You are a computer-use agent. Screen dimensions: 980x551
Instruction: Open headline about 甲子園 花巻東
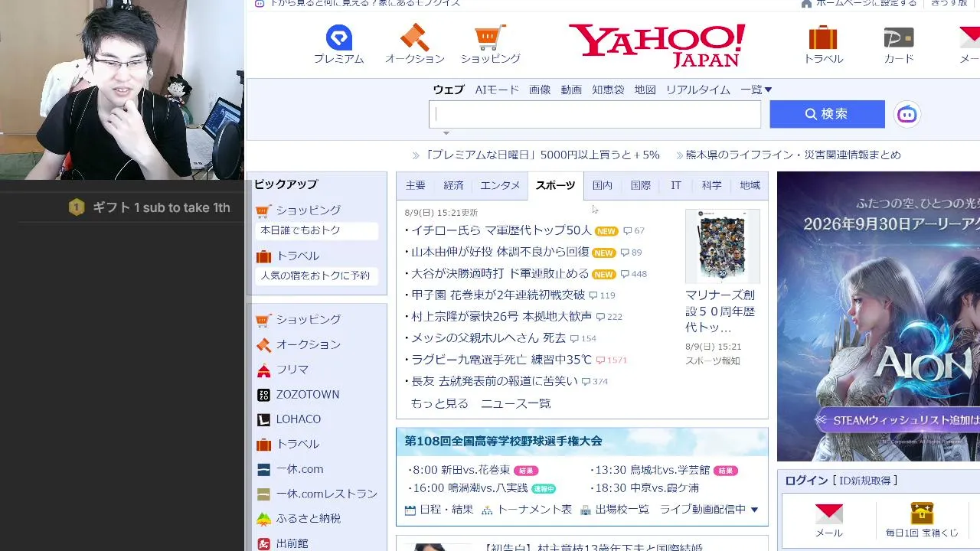coord(498,295)
